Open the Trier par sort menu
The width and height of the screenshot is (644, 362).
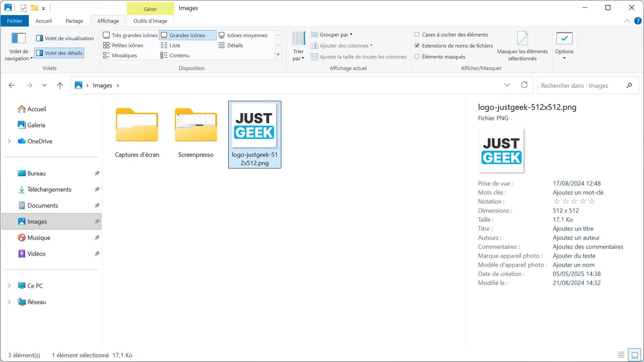click(x=299, y=46)
